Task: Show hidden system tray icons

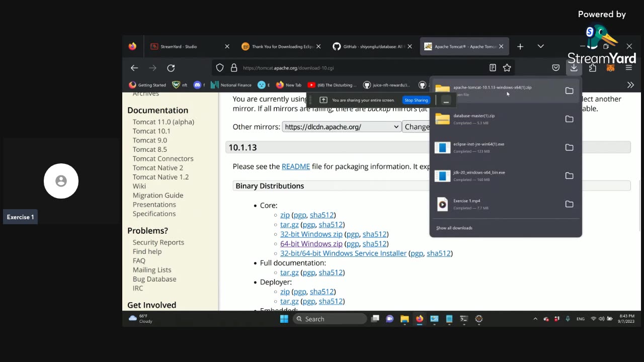Action: click(535, 319)
